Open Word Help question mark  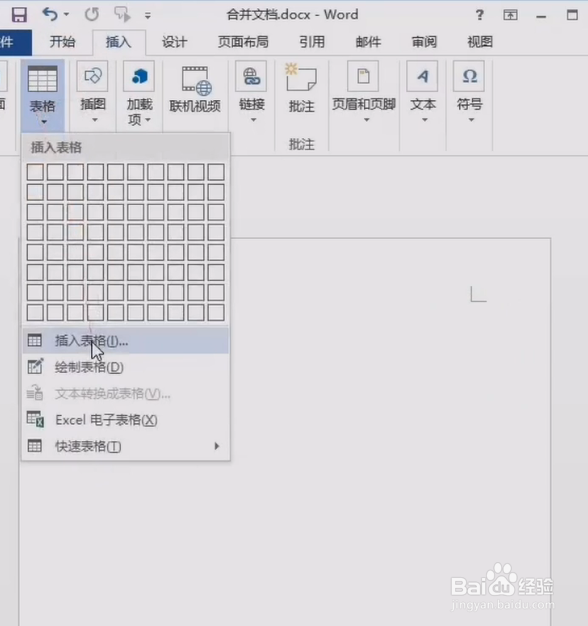[x=479, y=15]
